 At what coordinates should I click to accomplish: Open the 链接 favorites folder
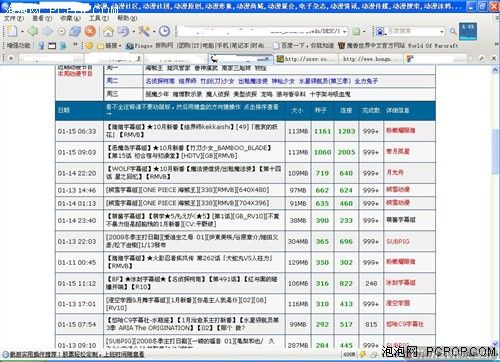pos(109,46)
